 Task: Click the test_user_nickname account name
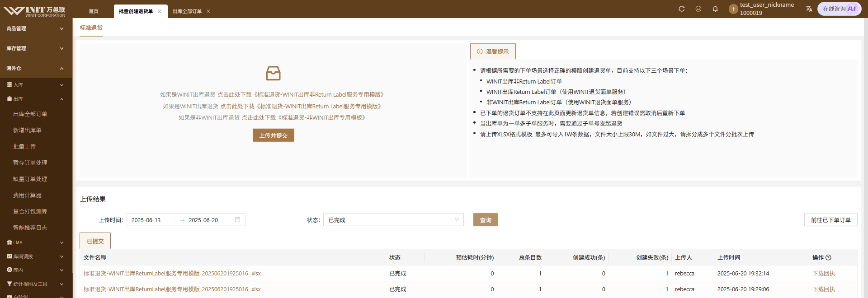[x=767, y=5]
